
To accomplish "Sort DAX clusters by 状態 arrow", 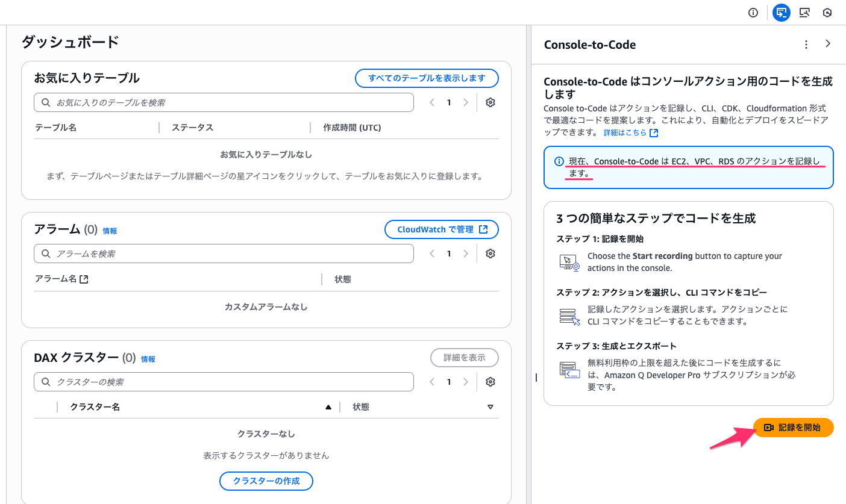I will [490, 407].
